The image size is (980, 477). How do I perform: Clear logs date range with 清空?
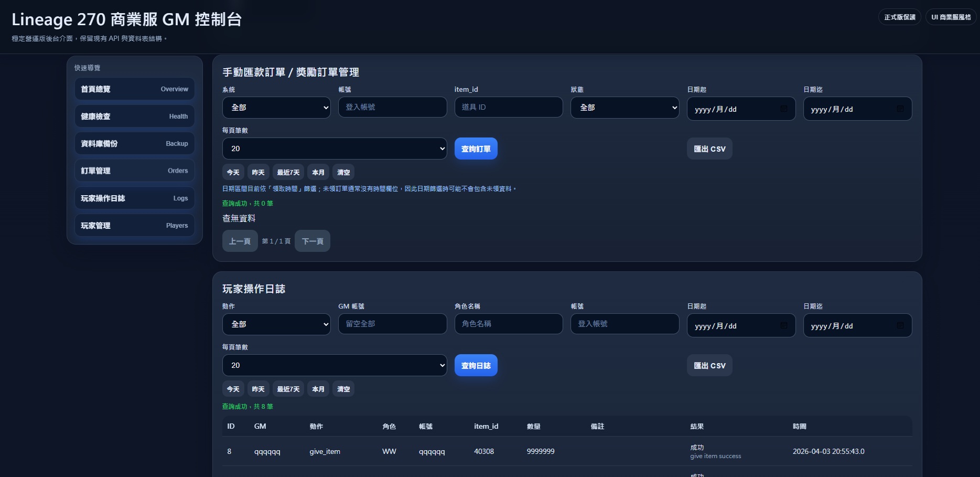(x=343, y=389)
